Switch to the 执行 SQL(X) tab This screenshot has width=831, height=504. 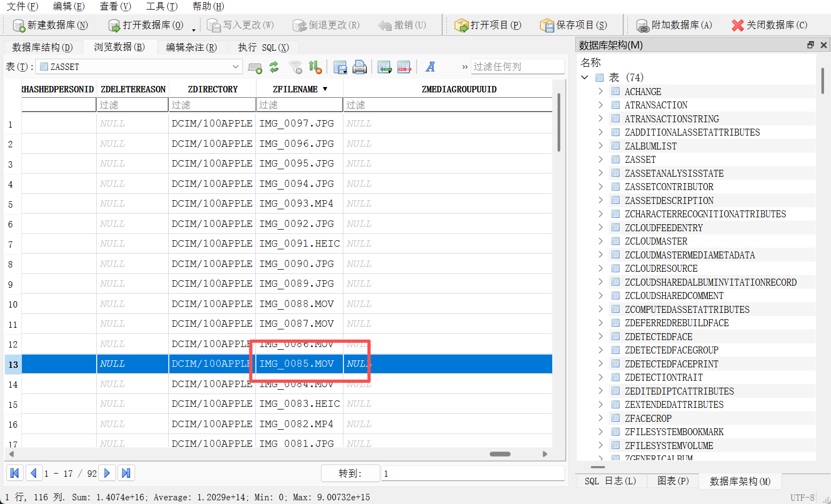[x=263, y=48]
